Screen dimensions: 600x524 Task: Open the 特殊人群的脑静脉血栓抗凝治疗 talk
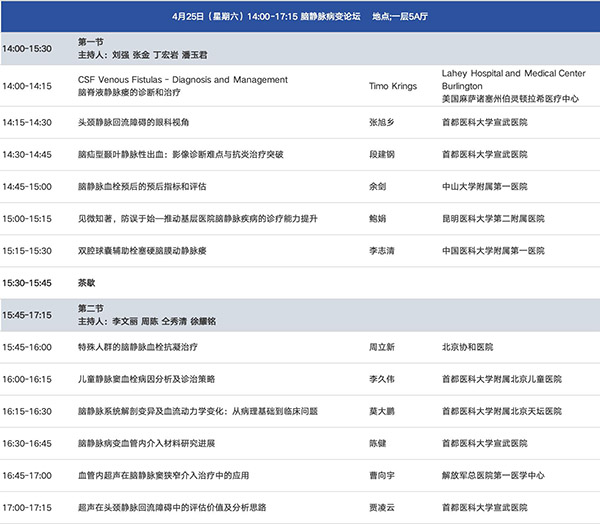[x=137, y=347]
